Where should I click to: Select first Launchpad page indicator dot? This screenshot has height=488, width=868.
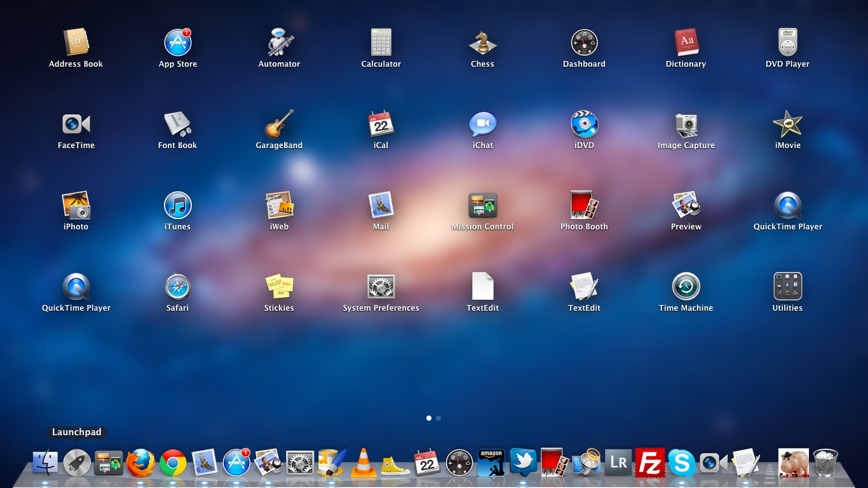pos(429,418)
